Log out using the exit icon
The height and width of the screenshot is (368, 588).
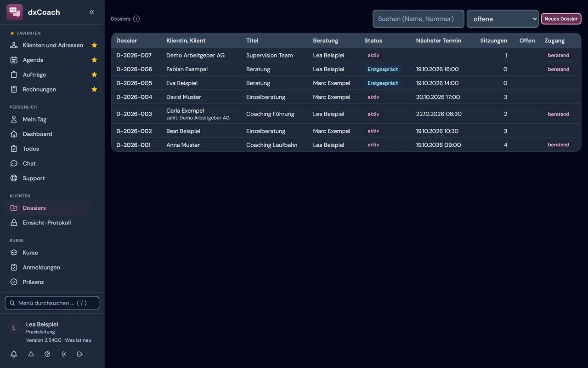80,354
